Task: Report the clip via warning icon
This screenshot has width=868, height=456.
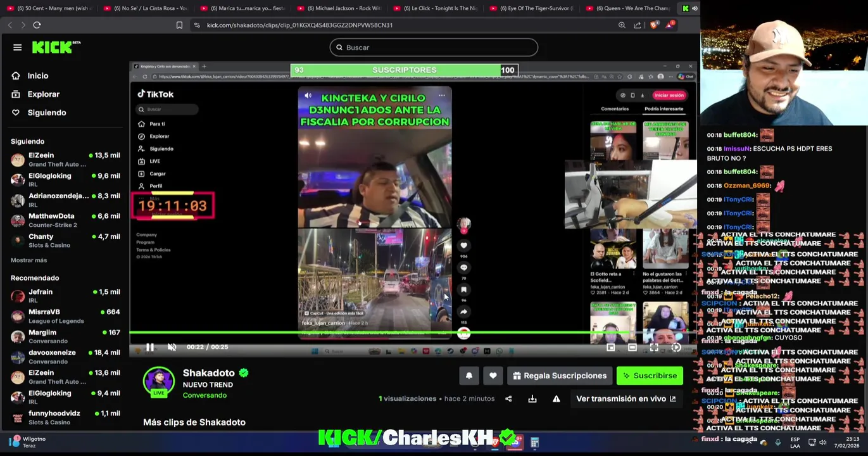Action: [x=556, y=398]
